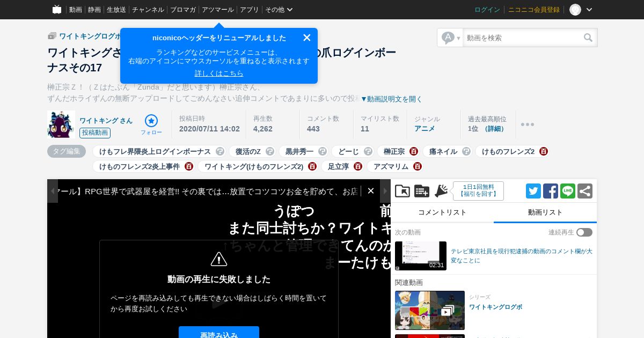Open the general share icon

[585, 191]
